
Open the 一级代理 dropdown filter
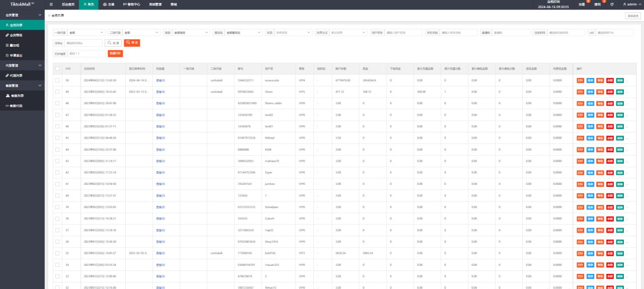coord(86,32)
